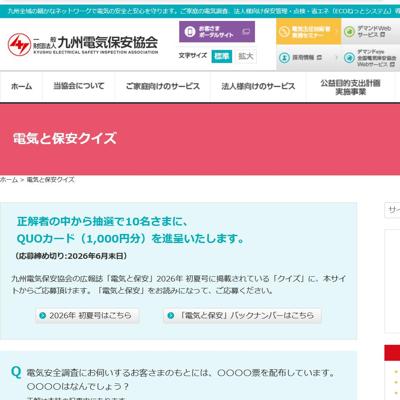Click the arrow icon on バックナンバー button

171,315
